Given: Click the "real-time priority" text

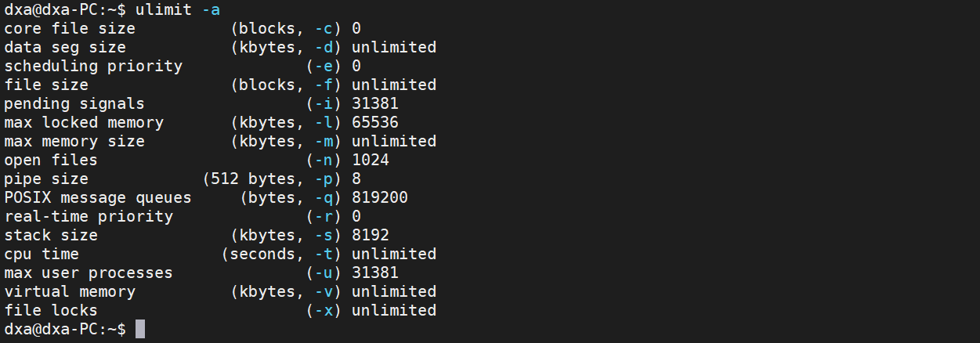Looking at the screenshot, I should (89, 216).
